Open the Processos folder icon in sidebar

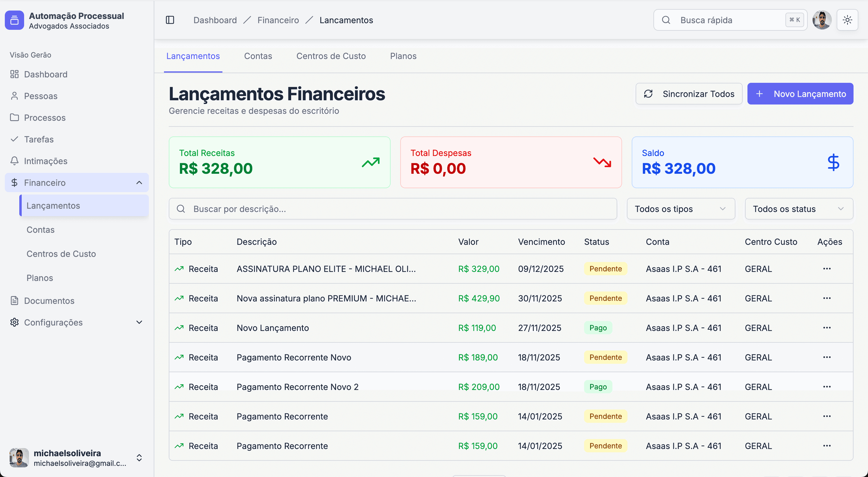click(14, 117)
